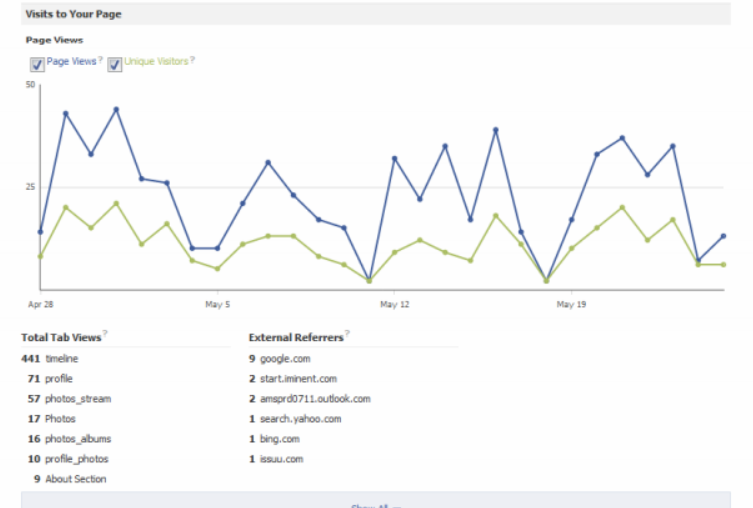Expand the list with Show All
The width and height of the screenshot is (753, 508).
(375, 504)
